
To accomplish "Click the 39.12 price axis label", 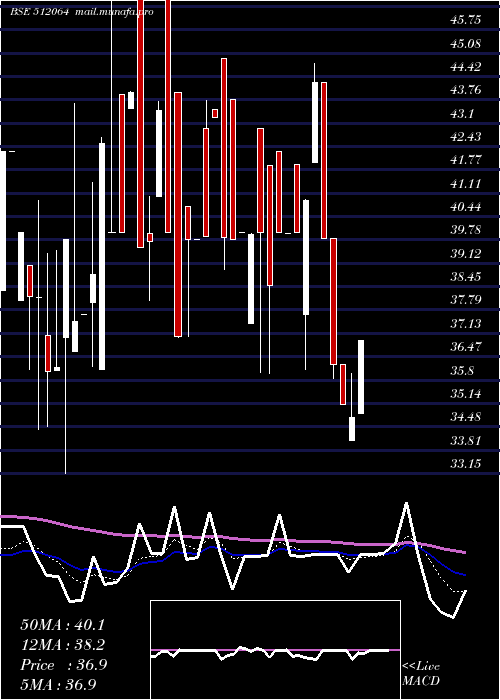I will tap(466, 254).
